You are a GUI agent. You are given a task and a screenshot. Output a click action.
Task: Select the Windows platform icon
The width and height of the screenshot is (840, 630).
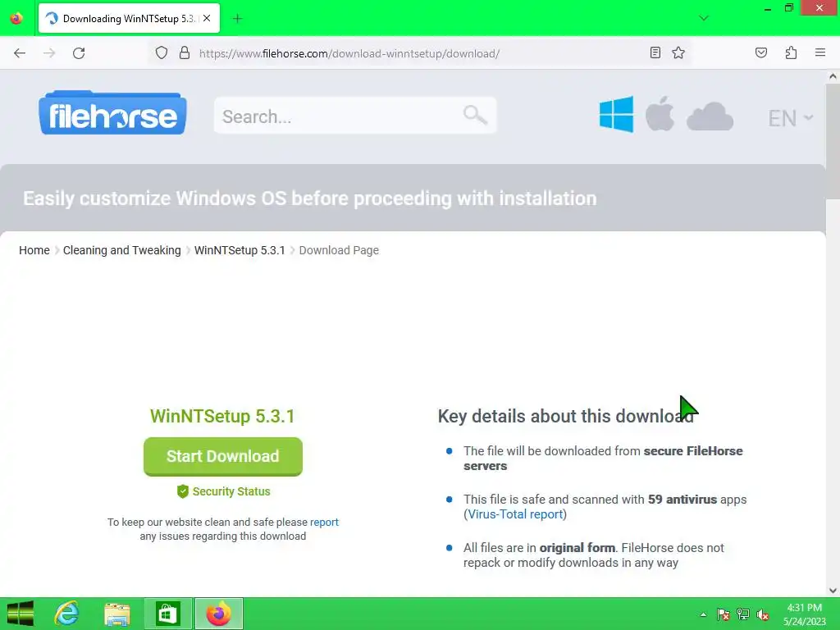(x=616, y=114)
